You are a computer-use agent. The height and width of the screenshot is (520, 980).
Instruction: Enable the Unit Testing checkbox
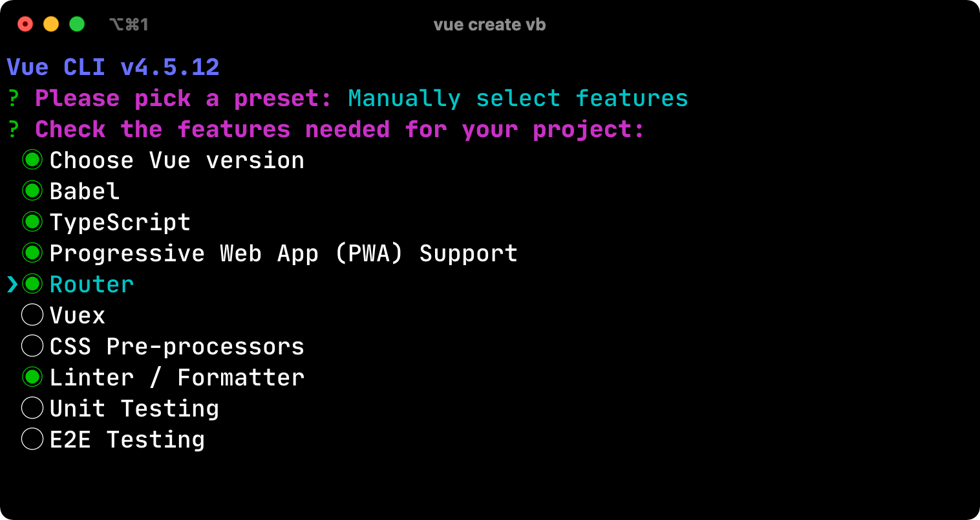pyautogui.click(x=32, y=408)
